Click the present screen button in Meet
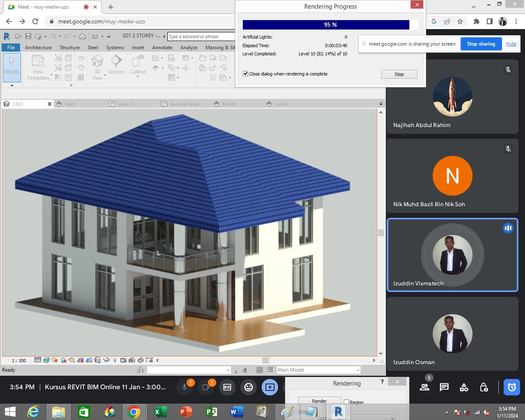This screenshot has width=525, height=420. click(x=270, y=387)
